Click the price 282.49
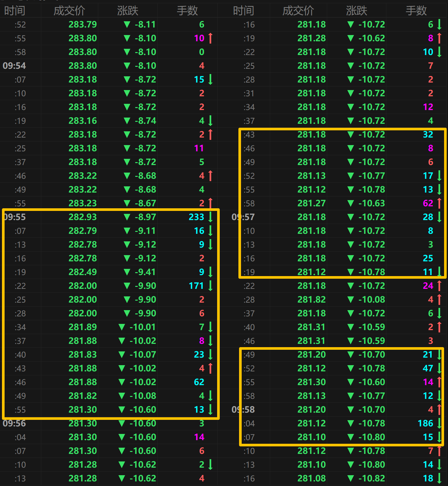 pyautogui.click(x=83, y=272)
